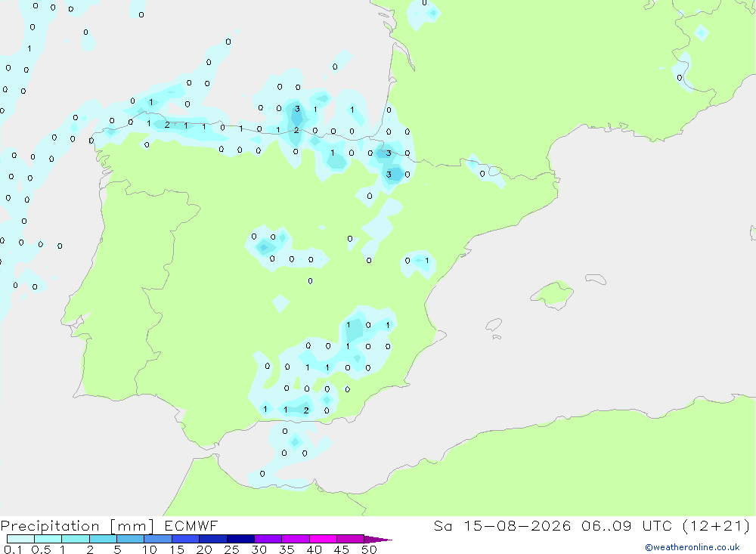Open the weatheronline.co.uk link
Image resolution: width=756 pixels, height=554 pixels.
pos(692,547)
